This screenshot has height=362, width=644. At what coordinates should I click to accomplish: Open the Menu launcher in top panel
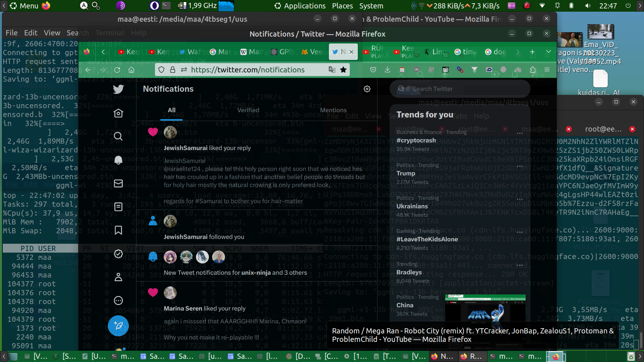tap(25, 6)
